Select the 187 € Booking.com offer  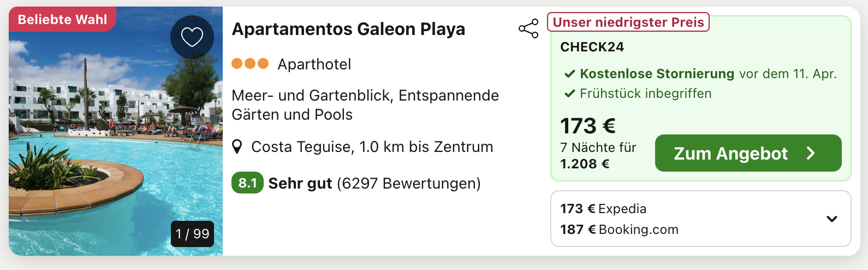619,230
